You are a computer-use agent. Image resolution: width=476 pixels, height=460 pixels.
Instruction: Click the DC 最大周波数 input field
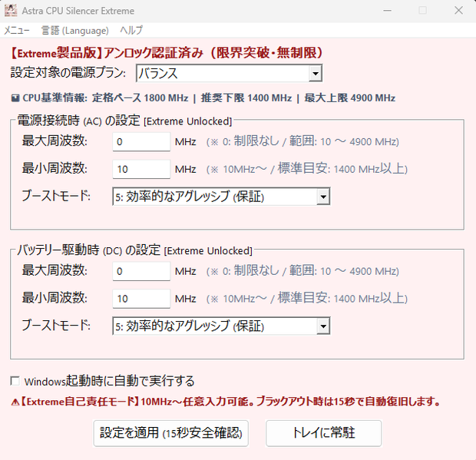click(x=141, y=271)
